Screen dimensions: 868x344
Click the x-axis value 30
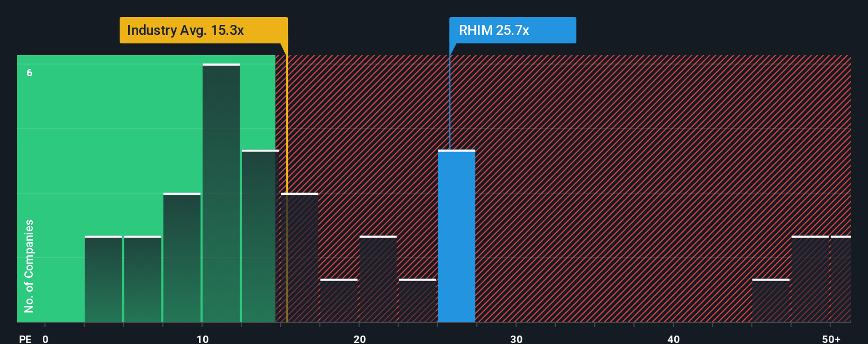tap(516, 339)
